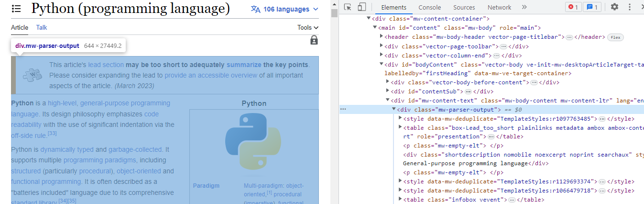
Task: Open the Tools dropdown menu
Action: (308, 28)
